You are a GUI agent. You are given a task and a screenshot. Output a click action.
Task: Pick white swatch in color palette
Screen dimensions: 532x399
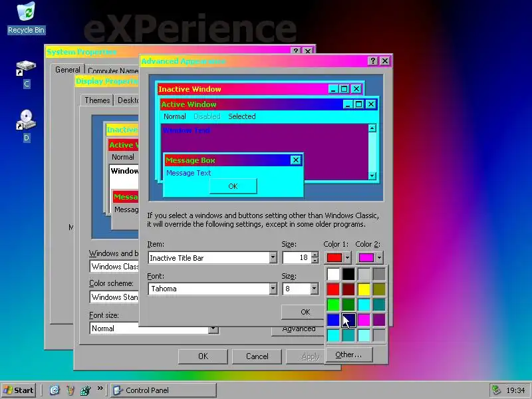click(x=333, y=274)
